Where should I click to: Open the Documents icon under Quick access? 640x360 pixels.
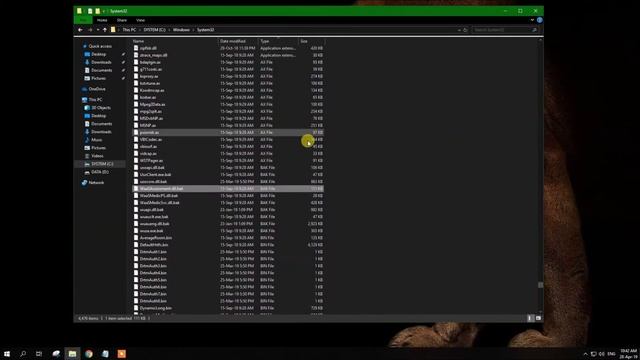[87, 70]
